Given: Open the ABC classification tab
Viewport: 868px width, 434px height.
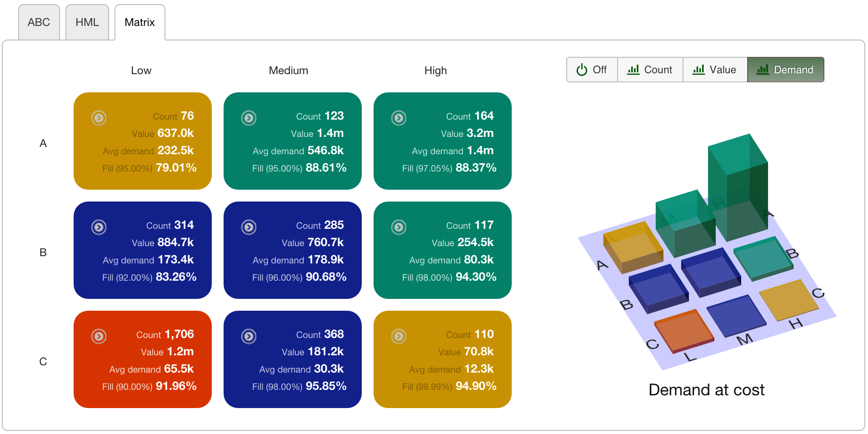Looking at the screenshot, I should pos(39,22).
